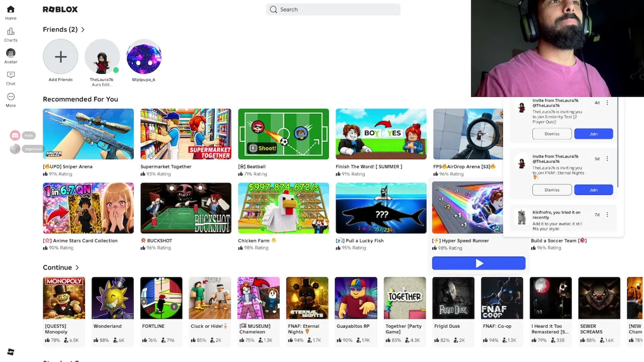Dismiss the Similarity Test invite
Viewport: 644px width, 362px height.
(552, 134)
